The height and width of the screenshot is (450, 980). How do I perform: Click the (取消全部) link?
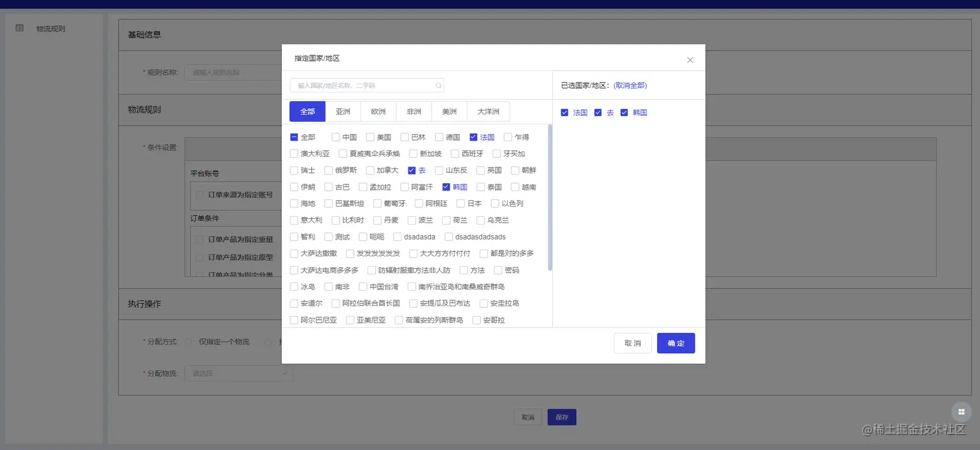click(630, 85)
